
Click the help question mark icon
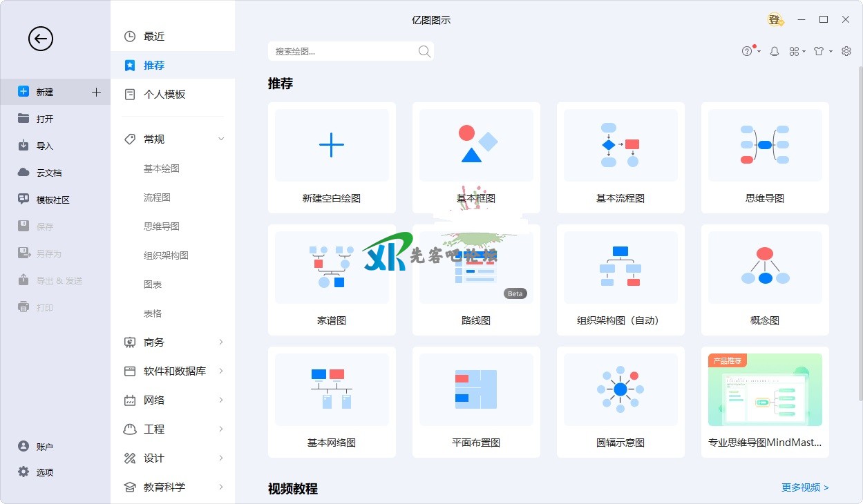pyautogui.click(x=747, y=51)
